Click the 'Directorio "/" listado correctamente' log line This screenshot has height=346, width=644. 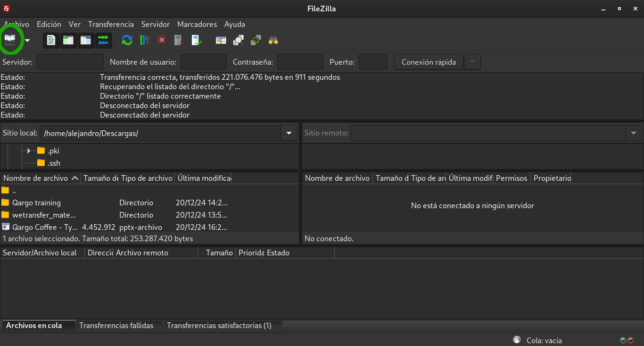point(160,96)
